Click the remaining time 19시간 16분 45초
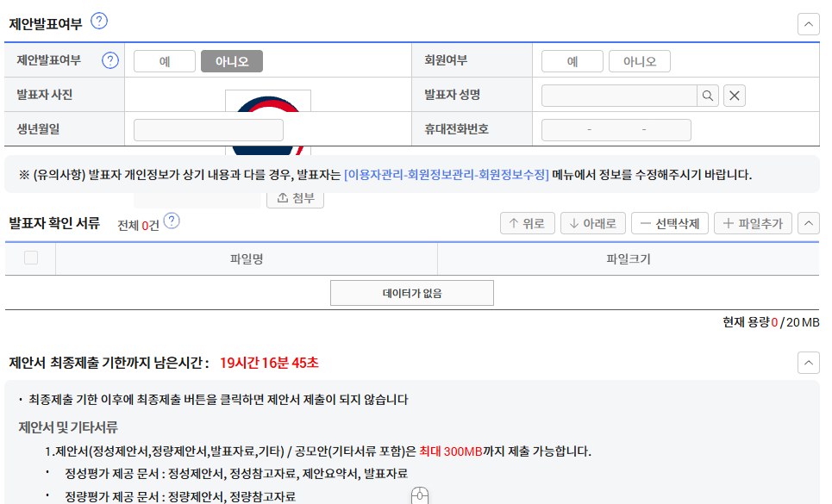The width and height of the screenshot is (832, 504). (x=269, y=363)
